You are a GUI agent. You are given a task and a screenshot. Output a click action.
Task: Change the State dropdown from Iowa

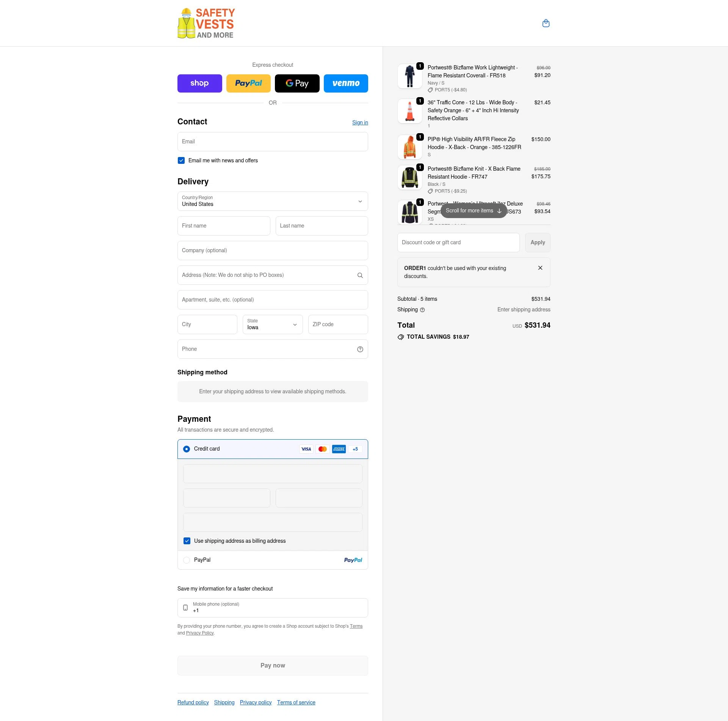(x=272, y=325)
